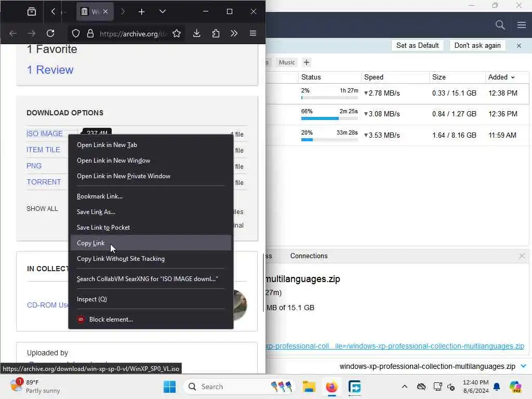This screenshot has width=532, height=399.
Task: Open the multilanguages.zip source URL link
Action: click(x=395, y=346)
